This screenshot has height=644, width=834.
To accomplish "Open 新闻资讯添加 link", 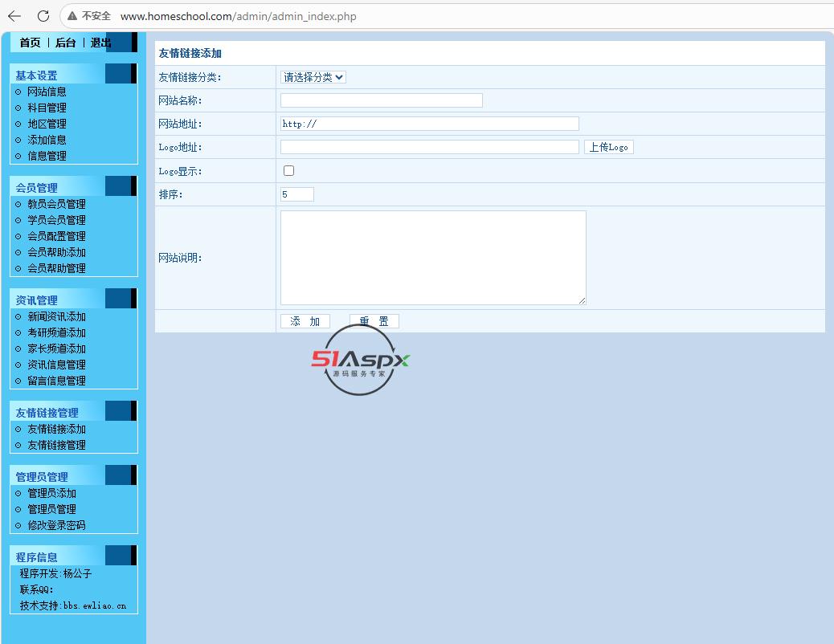I will point(56,317).
